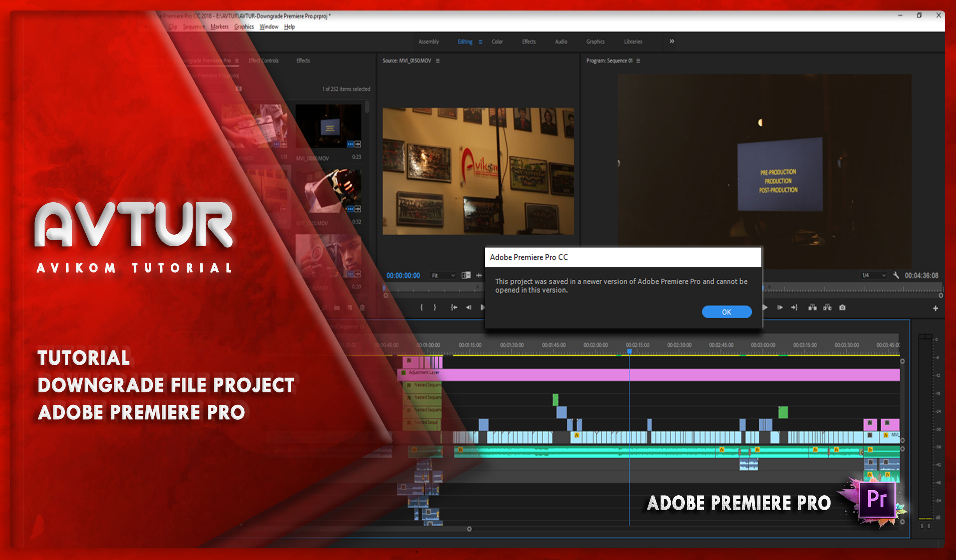Click the 00:01:30:00 mark on the timeline ruler
This screenshot has height=560, width=956.
point(512,345)
